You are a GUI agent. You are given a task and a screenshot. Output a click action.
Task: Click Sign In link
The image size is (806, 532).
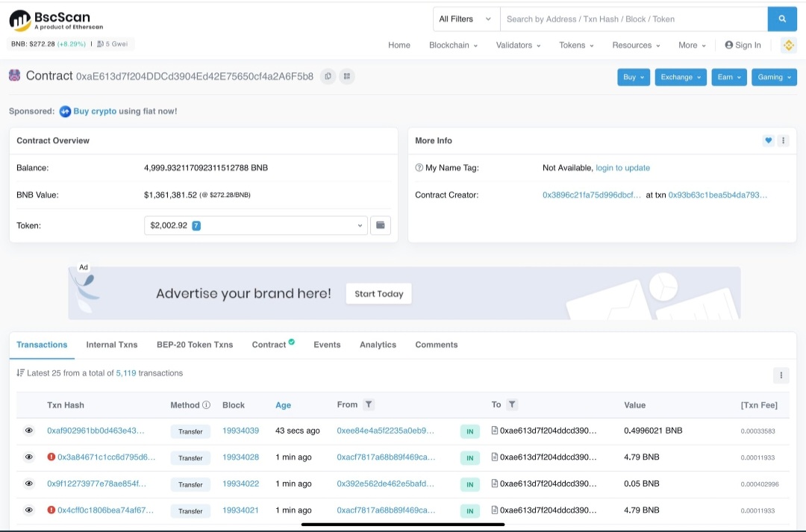[x=743, y=46]
